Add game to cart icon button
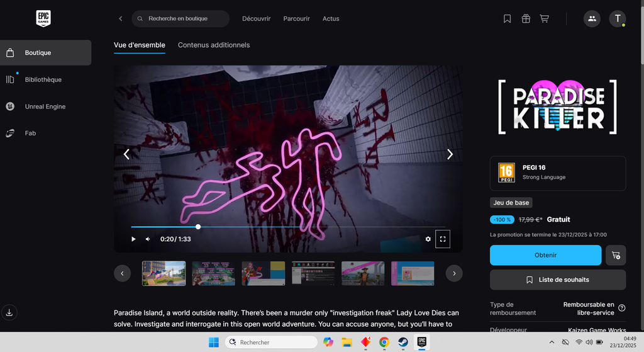 [616, 255]
